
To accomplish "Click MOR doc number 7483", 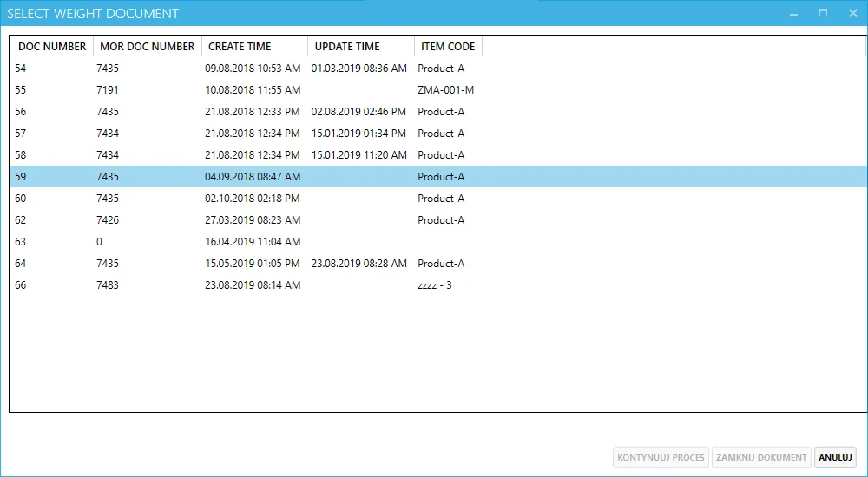I will 108,285.
